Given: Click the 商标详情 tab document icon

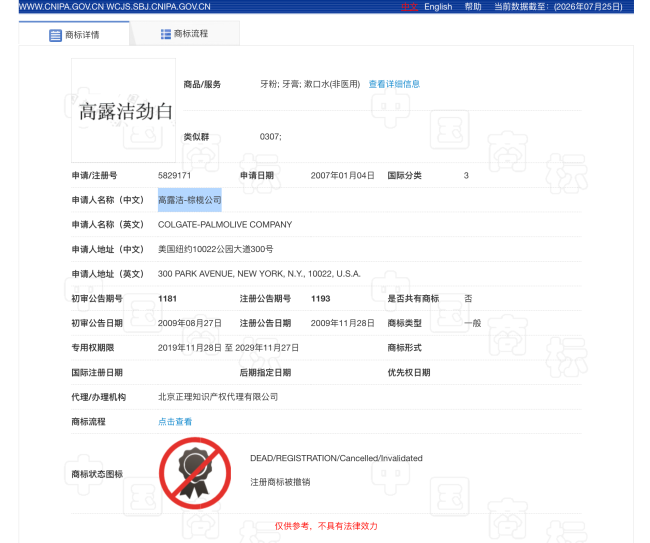Looking at the screenshot, I should (x=55, y=35).
